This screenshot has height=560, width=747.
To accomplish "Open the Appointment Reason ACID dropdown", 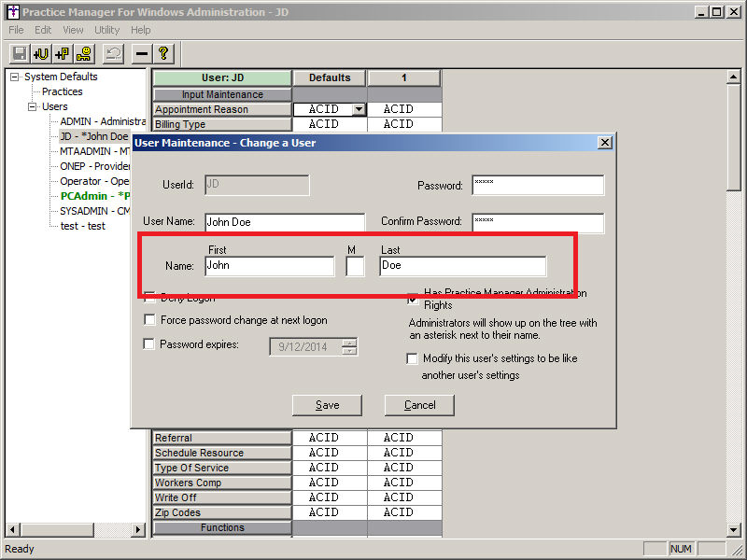I will (358, 110).
